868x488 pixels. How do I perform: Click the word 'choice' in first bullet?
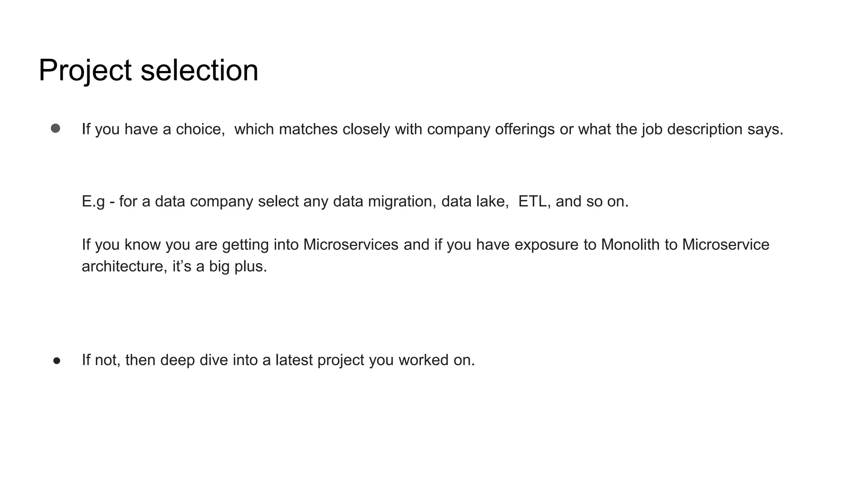(x=199, y=129)
